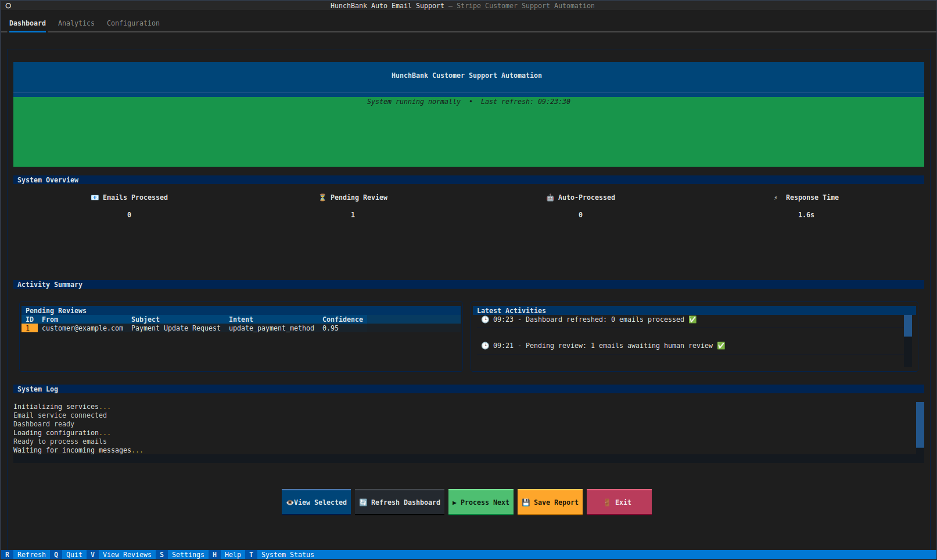Click the green checkmark on the pending review activity

[x=721, y=345]
